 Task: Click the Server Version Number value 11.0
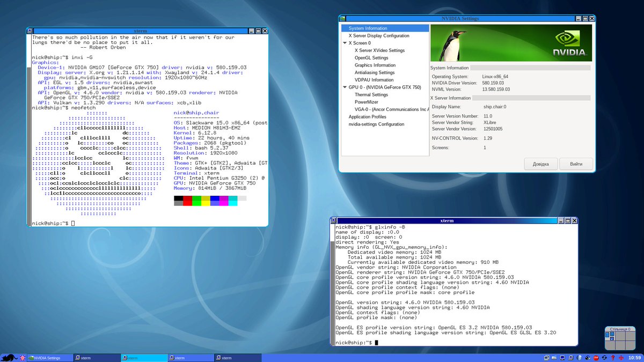488,116
